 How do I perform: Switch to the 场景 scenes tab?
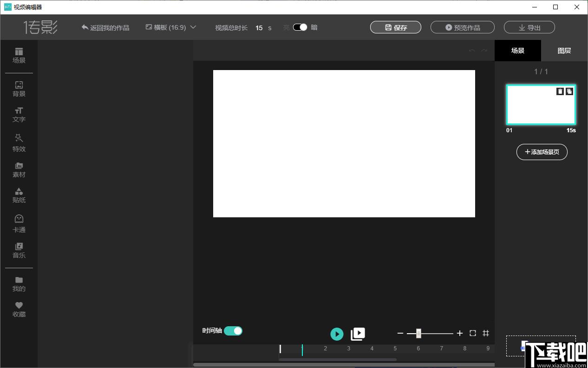(x=518, y=51)
